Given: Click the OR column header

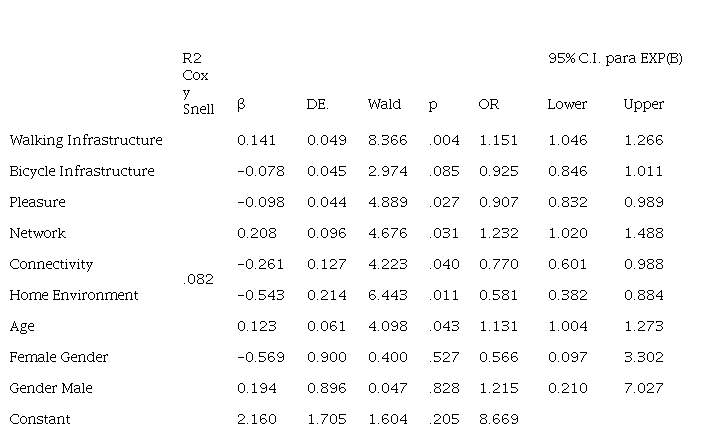Looking at the screenshot, I should click(488, 104).
